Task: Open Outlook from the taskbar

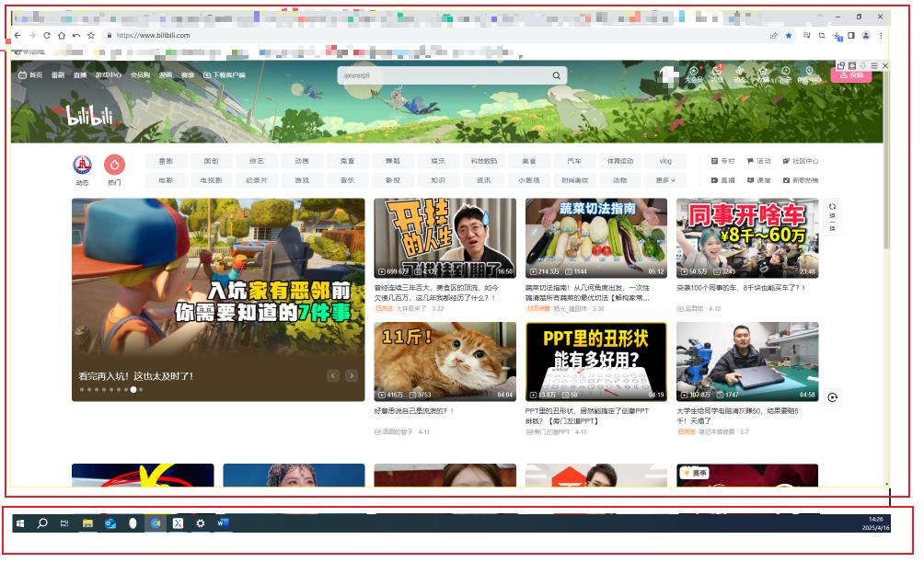Action: tap(110, 522)
